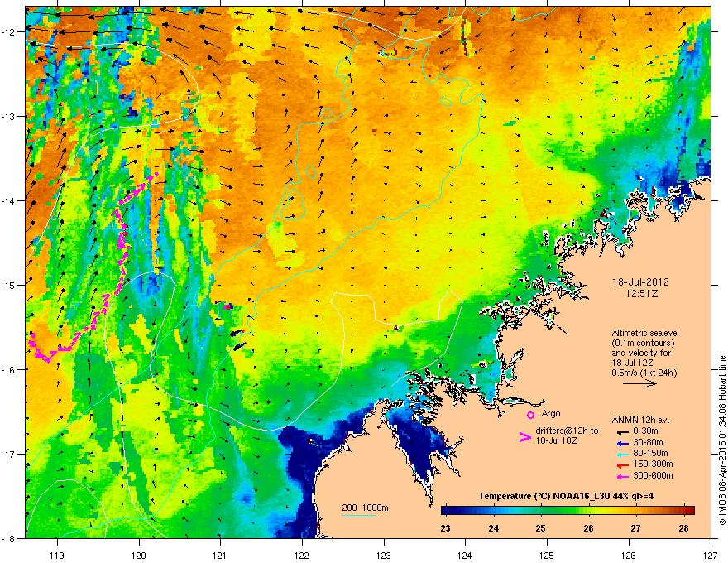Click the '30-80m' depth label
The width and height of the screenshot is (728, 563).
tap(648, 443)
